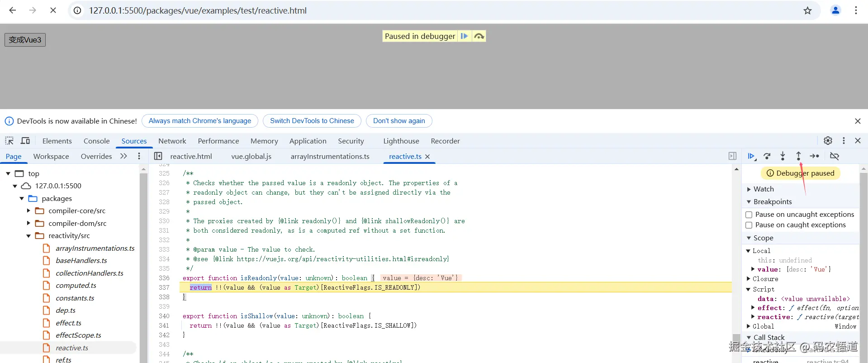Image resolution: width=868 pixels, height=363 pixels.
Task: Expand the Closure scope
Action: [748, 279]
